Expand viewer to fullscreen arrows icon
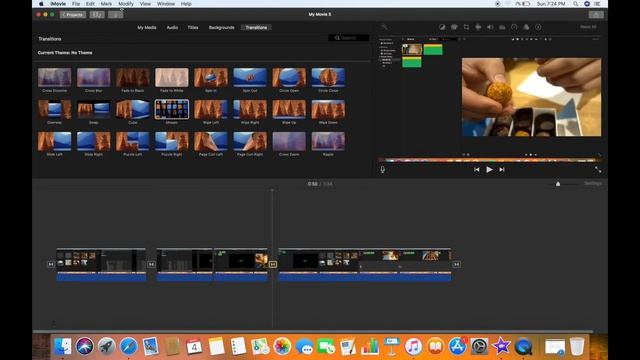This screenshot has width=640, height=360. 598,169
